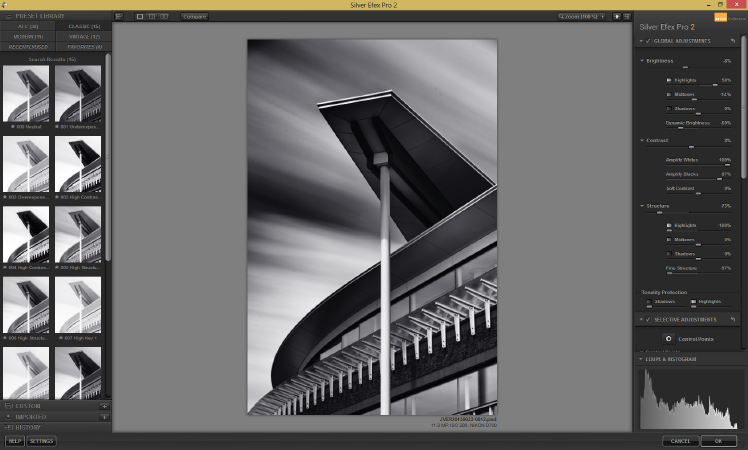Screen dimensions: 748x450
Task: Apply the 007 High Key 1 preset thumbnail
Action: (x=78, y=305)
